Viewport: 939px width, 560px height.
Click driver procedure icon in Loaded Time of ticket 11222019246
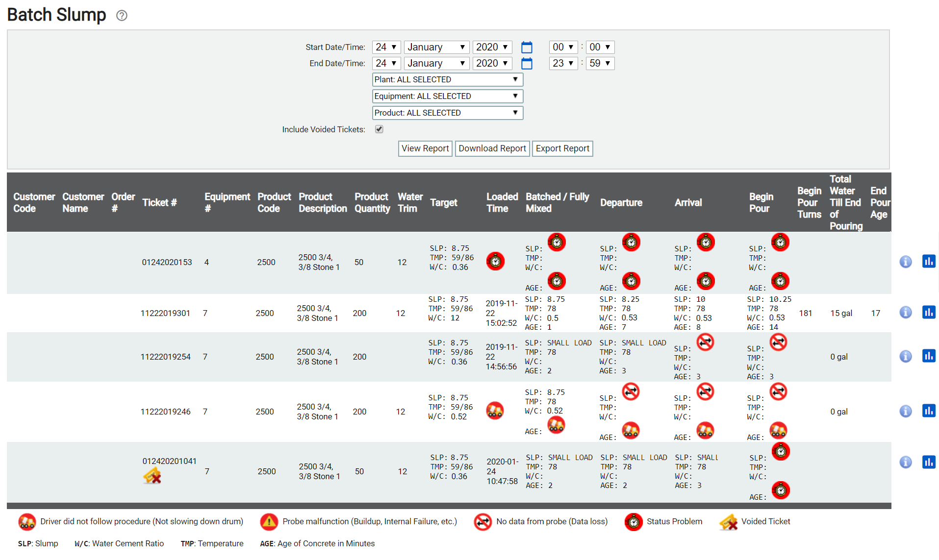click(x=495, y=411)
